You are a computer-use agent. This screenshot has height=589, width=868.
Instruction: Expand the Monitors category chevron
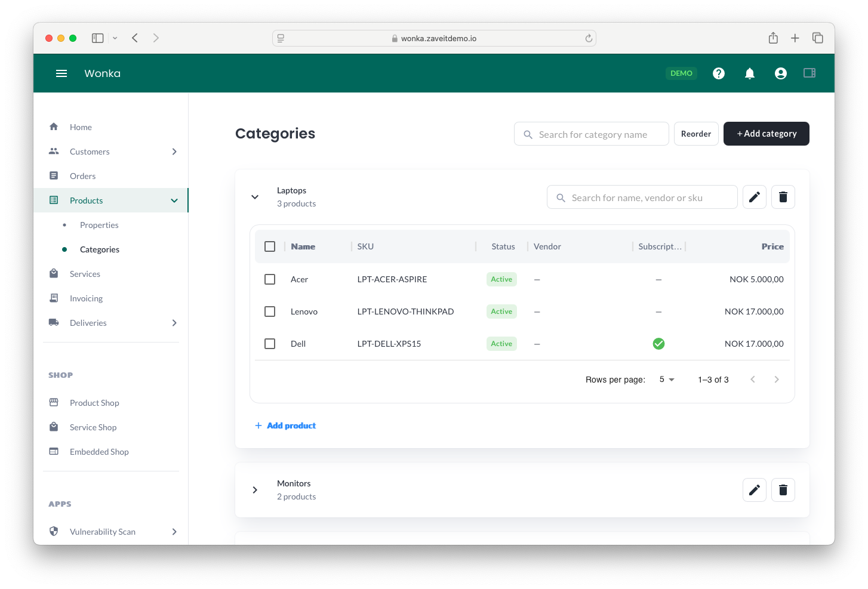tap(255, 490)
